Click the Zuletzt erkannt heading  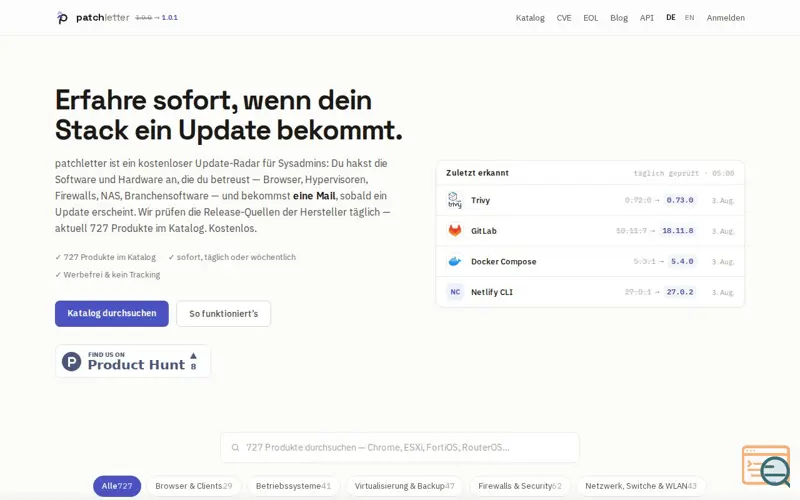point(477,173)
